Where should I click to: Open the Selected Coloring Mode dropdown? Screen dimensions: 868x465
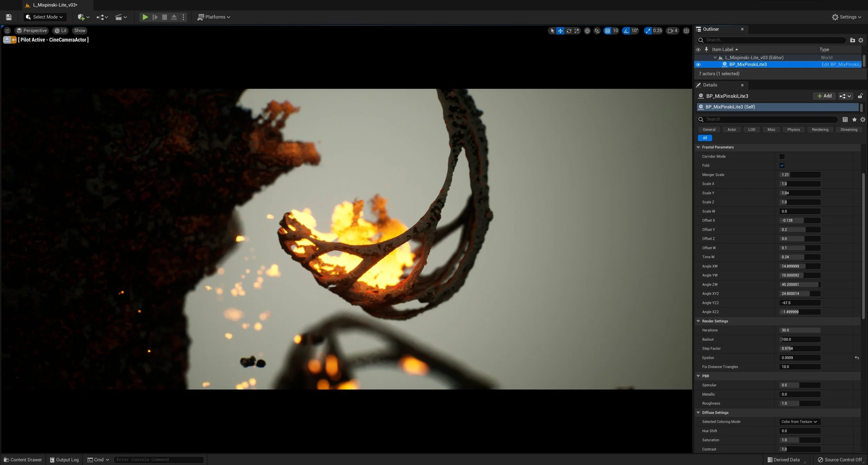[x=799, y=422]
